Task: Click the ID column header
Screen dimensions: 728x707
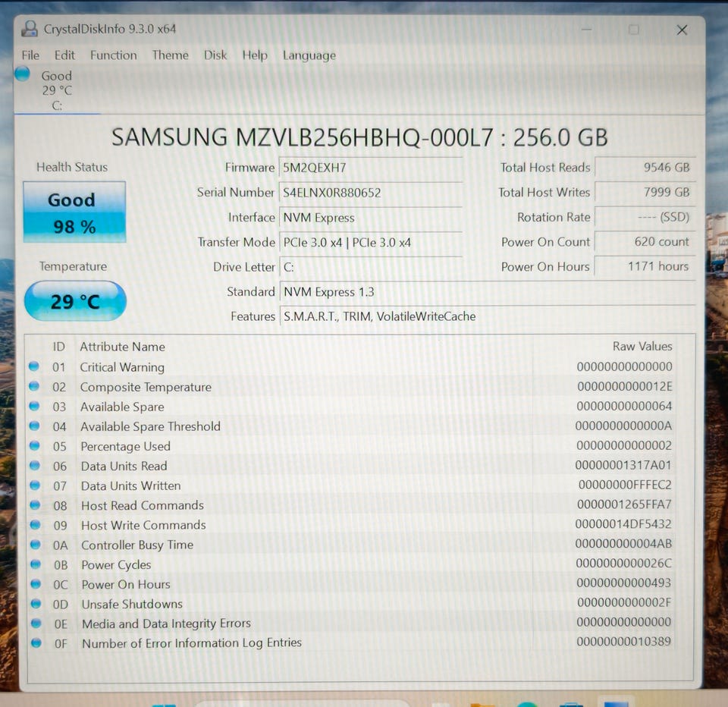Action: point(58,347)
